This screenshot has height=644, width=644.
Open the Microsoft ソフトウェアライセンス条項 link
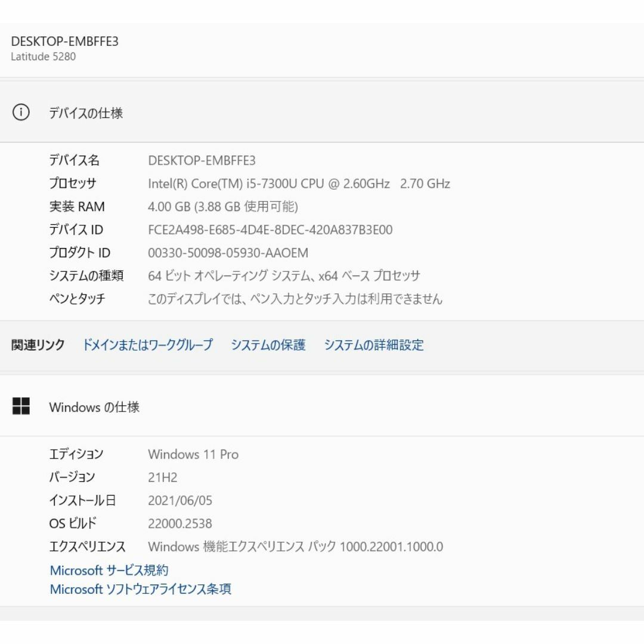pyautogui.click(x=141, y=589)
